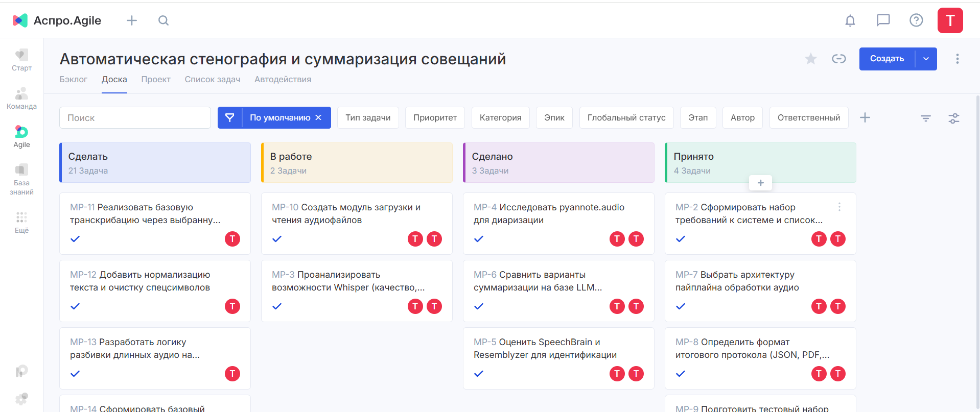Mark task MP-4 checkmark

click(479, 239)
